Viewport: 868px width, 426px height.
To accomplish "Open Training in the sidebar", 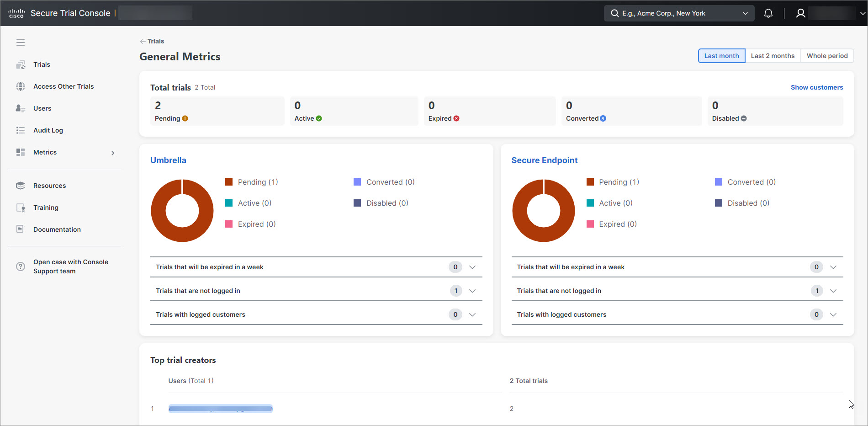I will pyautogui.click(x=46, y=208).
